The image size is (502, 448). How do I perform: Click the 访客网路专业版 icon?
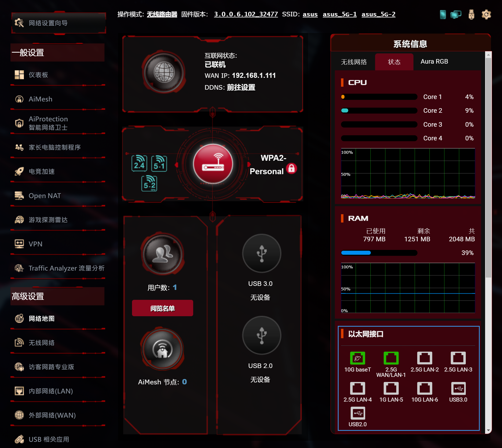19,367
